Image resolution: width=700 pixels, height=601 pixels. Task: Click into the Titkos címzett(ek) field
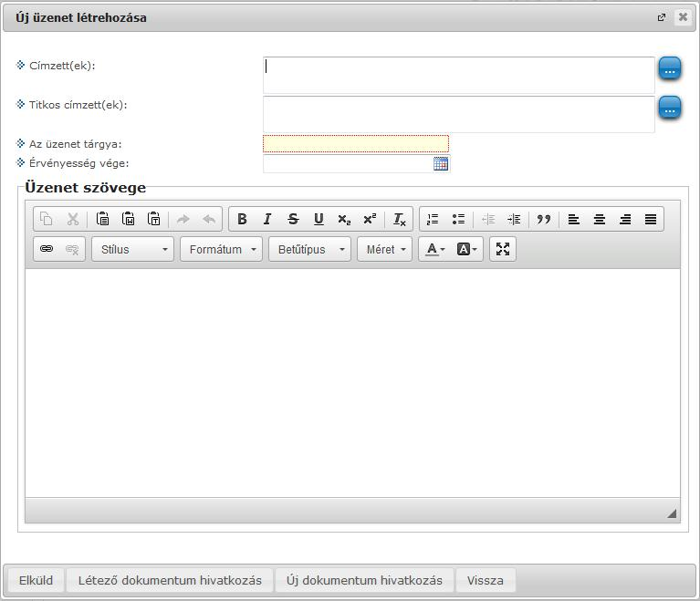tap(459, 114)
